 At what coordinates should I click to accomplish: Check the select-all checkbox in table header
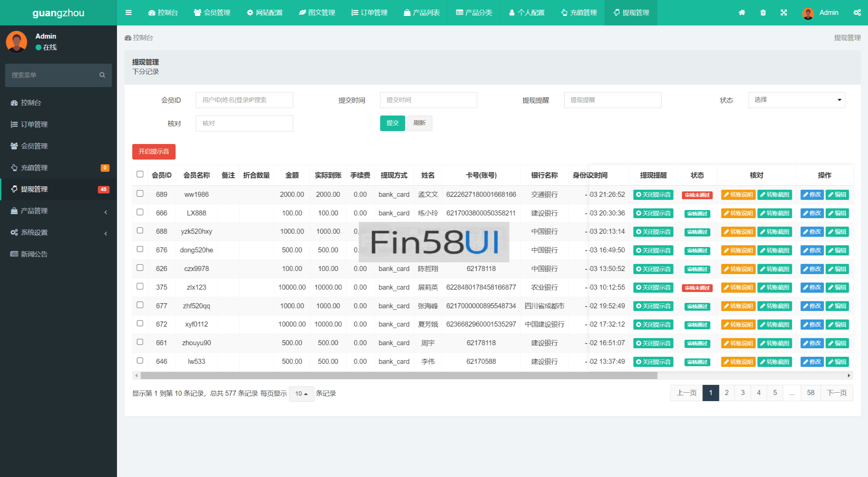tap(140, 174)
